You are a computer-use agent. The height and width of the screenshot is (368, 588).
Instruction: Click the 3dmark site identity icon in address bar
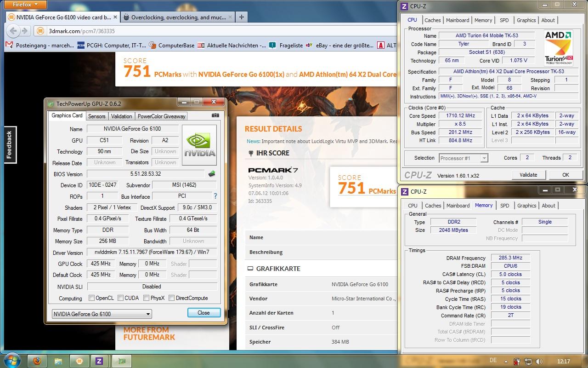[40, 31]
